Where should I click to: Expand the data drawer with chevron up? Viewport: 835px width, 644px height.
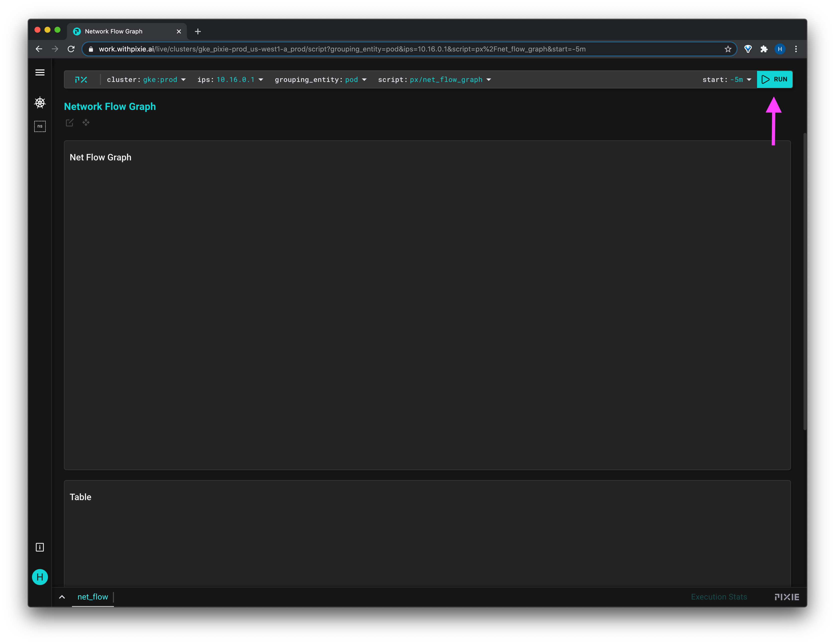62,597
